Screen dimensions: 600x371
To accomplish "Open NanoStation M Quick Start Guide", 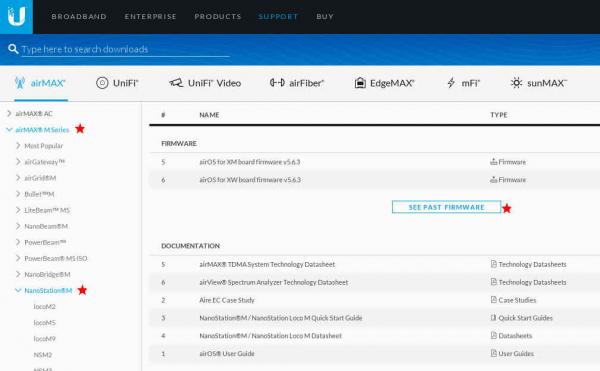I will coord(280,317).
